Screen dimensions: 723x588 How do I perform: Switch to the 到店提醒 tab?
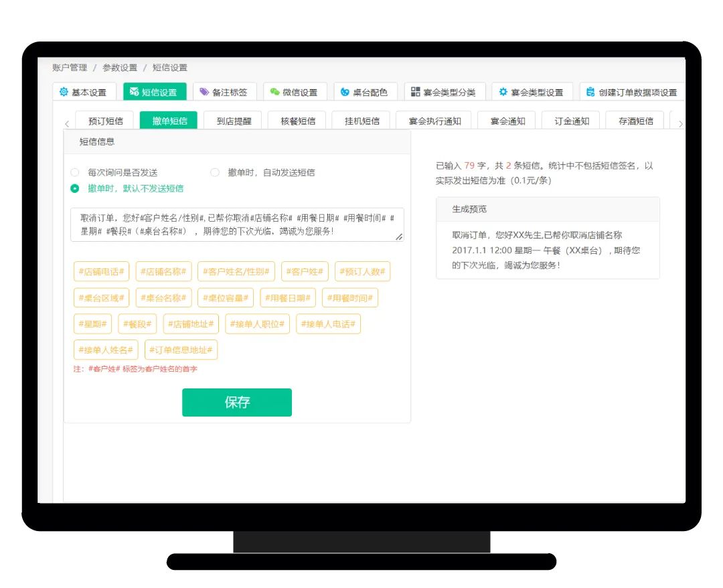234,121
